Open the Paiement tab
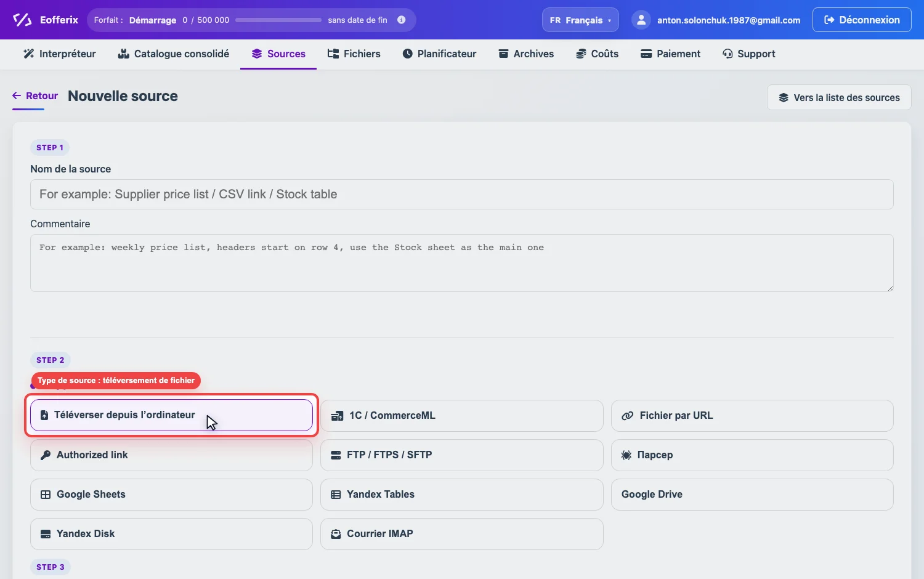924x579 pixels. pos(671,54)
